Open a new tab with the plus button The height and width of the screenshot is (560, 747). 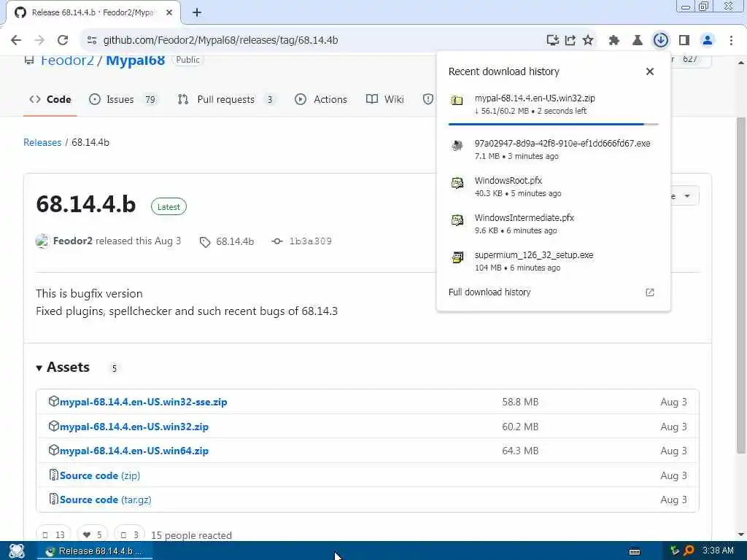click(197, 12)
